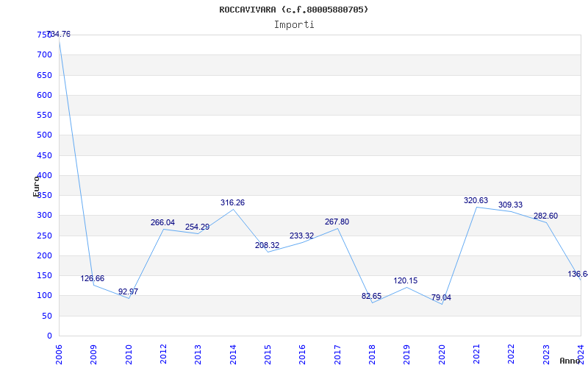Click the x-axis year label 2022
The image size is (588, 368).
[x=512, y=354]
